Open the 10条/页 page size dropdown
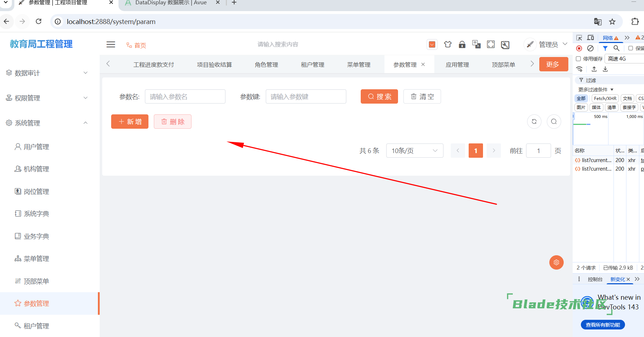The width and height of the screenshot is (644, 337). pyautogui.click(x=415, y=151)
